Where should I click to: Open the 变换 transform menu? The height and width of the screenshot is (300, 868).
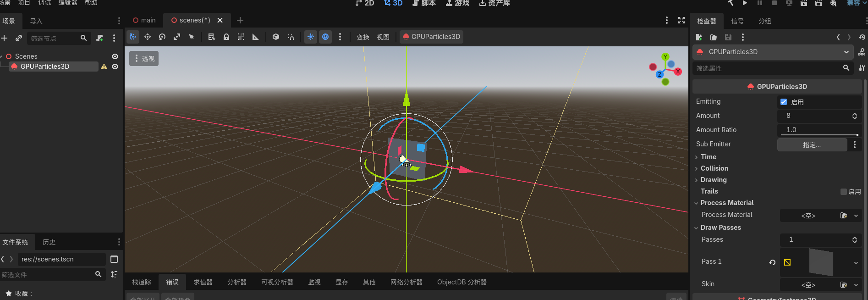[x=363, y=37]
